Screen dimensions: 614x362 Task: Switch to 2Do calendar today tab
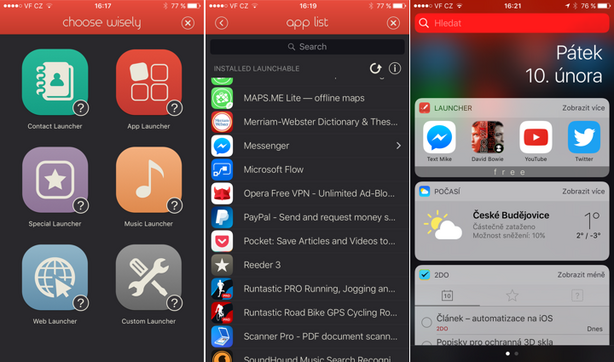[447, 295]
